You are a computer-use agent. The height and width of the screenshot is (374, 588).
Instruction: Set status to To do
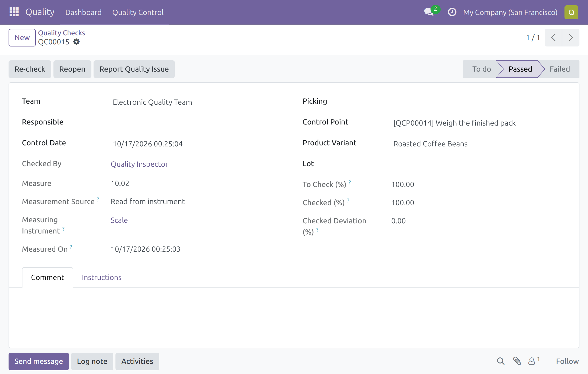(481, 69)
